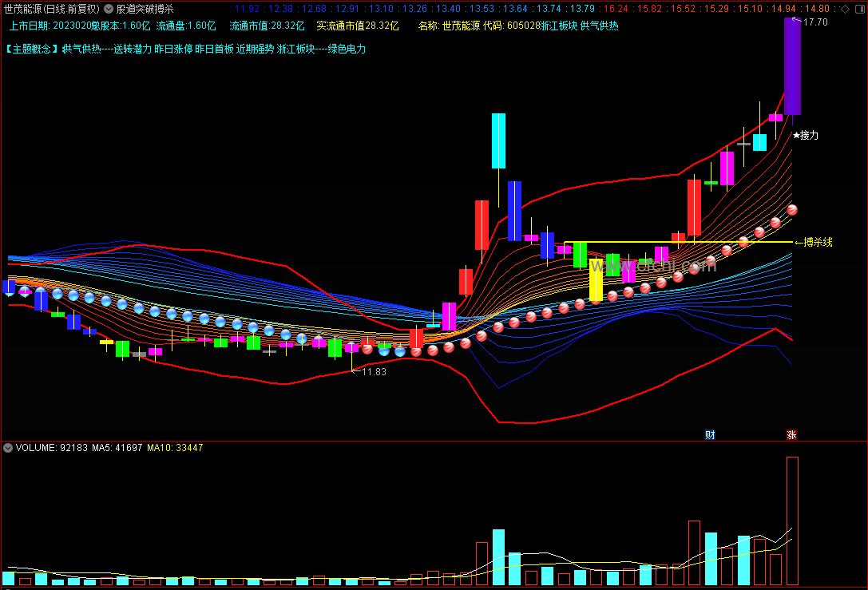Click the 11.83 low price label

pyautogui.click(x=374, y=372)
